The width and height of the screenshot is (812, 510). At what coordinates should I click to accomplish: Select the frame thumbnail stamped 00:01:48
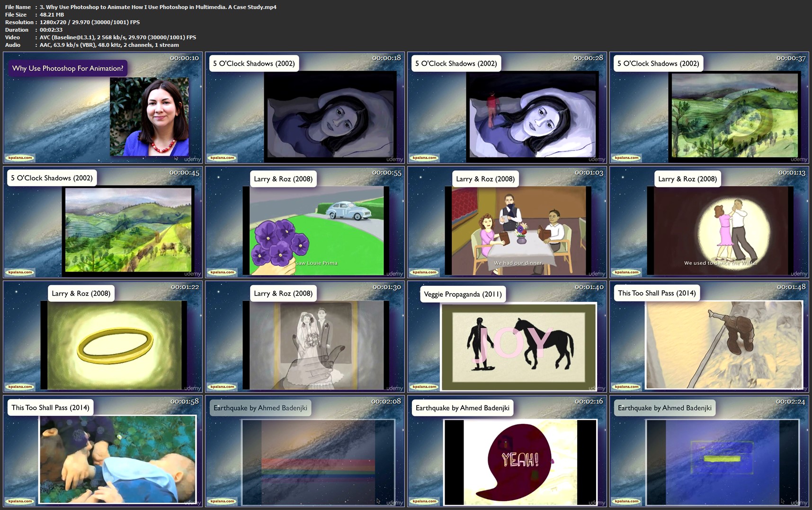click(x=709, y=337)
